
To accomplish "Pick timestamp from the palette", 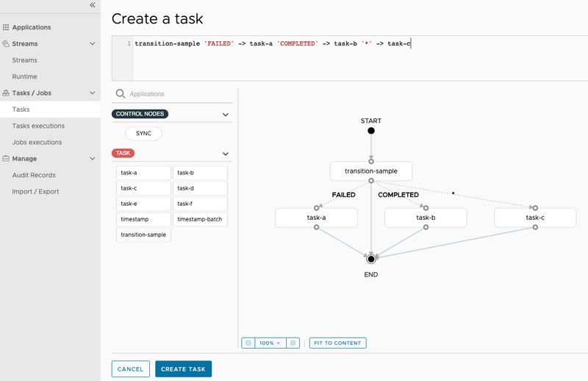I will pyautogui.click(x=143, y=219).
